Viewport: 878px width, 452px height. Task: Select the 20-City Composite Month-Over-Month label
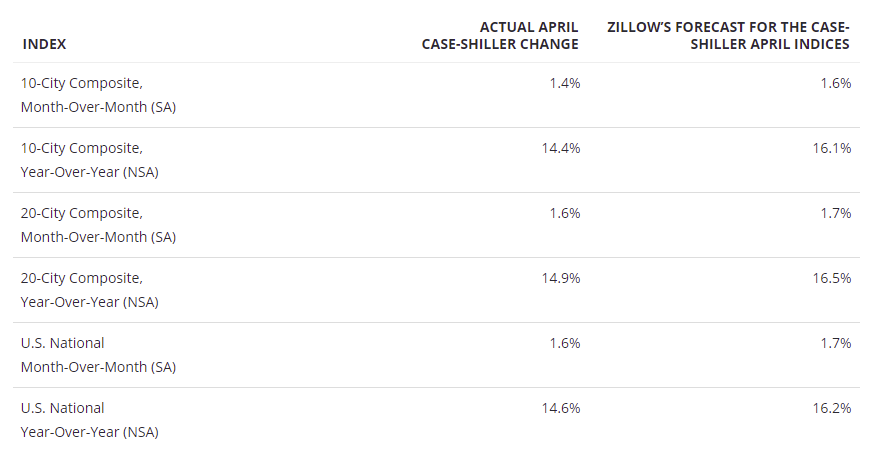coord(99,225)
